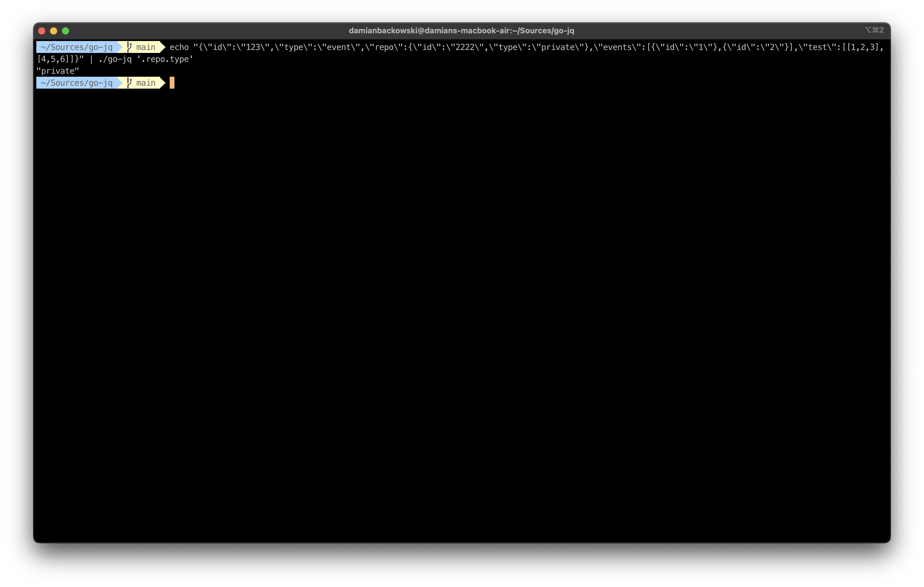Click the git branch icon in latest prompt

129,83
